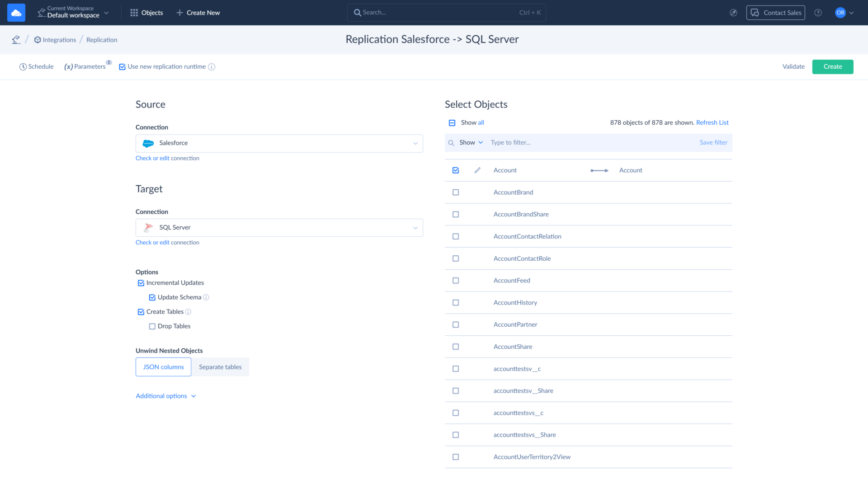868x488 pixels.
Task: Uncheck Use new replication runtime
Action: click(122, 66)
